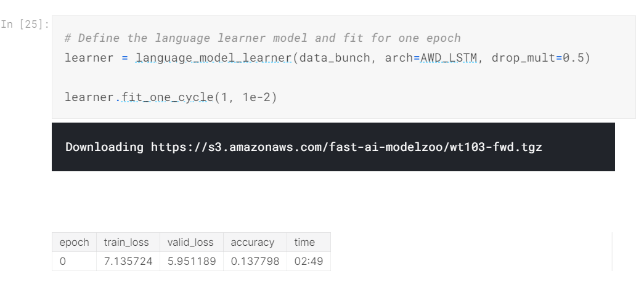Select the 0.137798 accuracy value
This screenshot has height=292, width=644.
click(255, 261)
